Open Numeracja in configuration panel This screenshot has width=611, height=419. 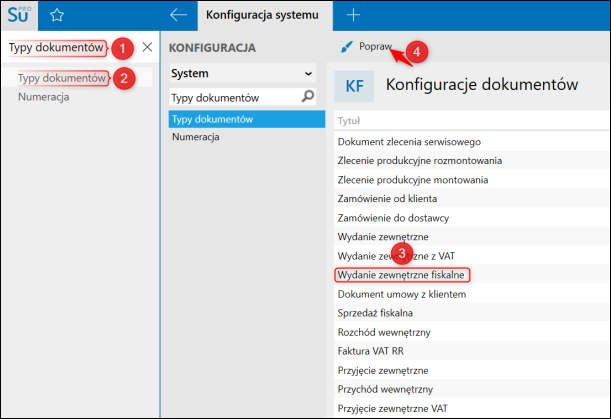click(196, 137)
